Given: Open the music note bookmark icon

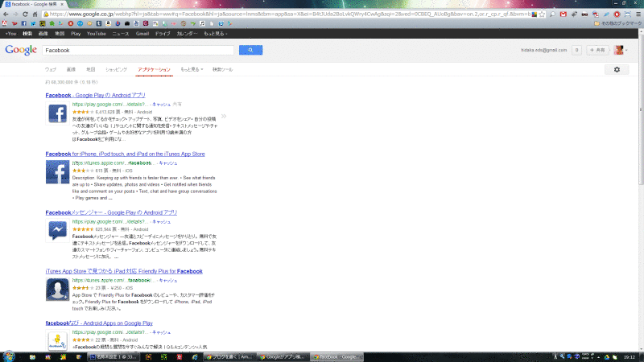Looking at the screenshot, I should [x=203, y=23].
